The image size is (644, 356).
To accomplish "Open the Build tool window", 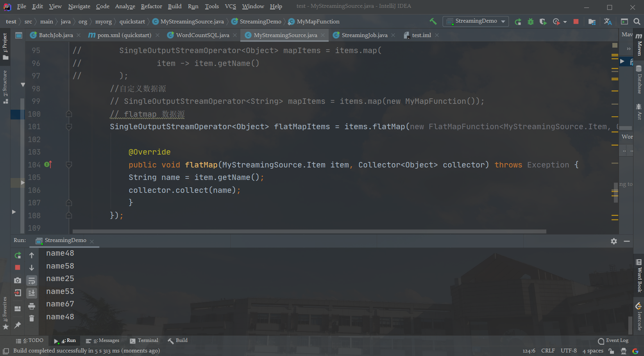I will pos(178,340).
